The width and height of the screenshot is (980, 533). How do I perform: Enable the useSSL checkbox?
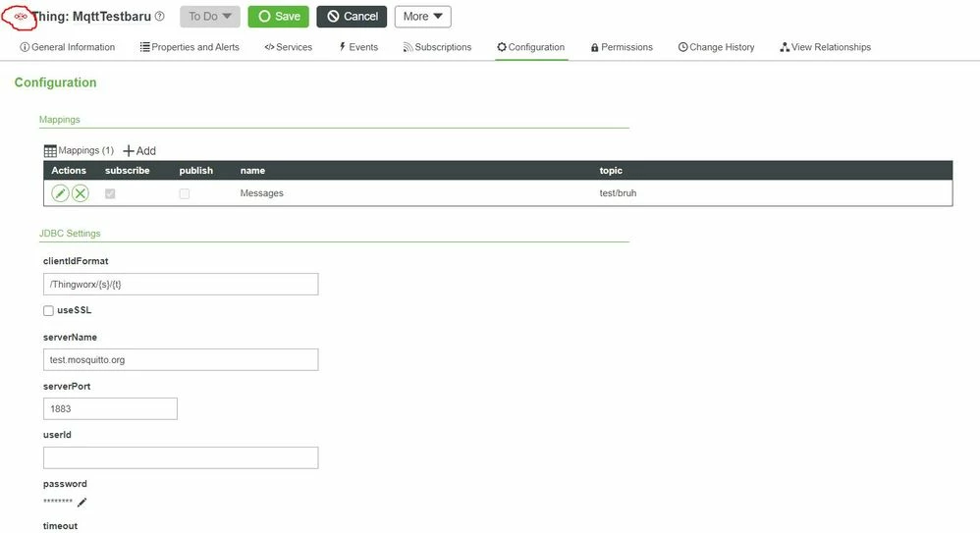click(x=48, y=310)
